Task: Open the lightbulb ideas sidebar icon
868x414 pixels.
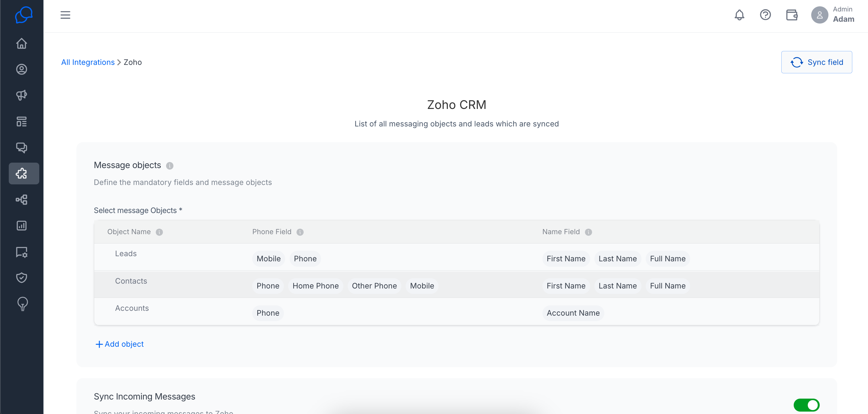Action: click(x=22, y=304)
